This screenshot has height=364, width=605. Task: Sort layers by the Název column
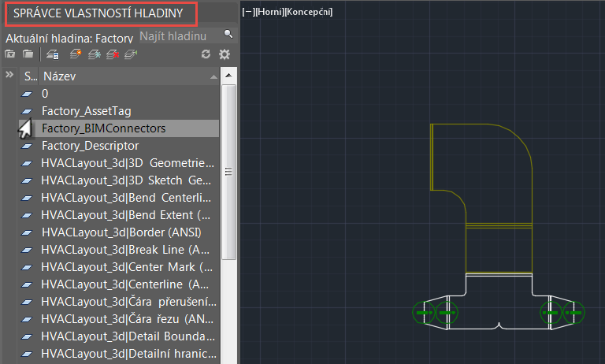pos(129,76)
